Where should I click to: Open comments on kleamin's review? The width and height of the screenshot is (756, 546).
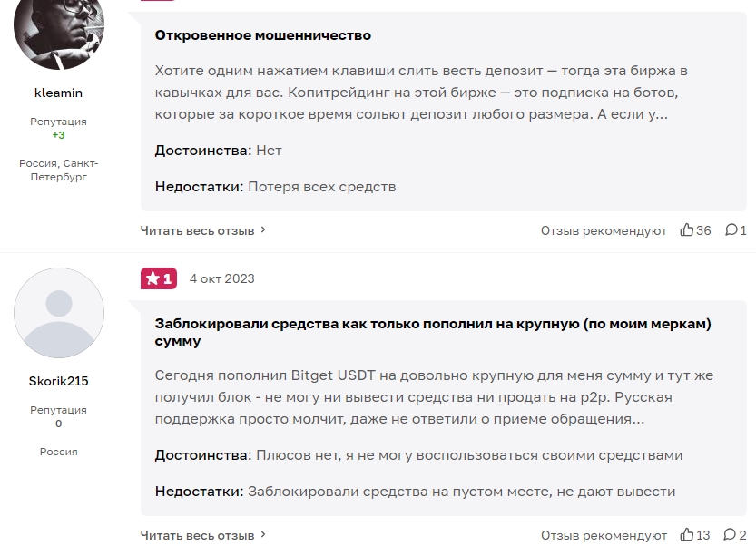click(731, 230)
